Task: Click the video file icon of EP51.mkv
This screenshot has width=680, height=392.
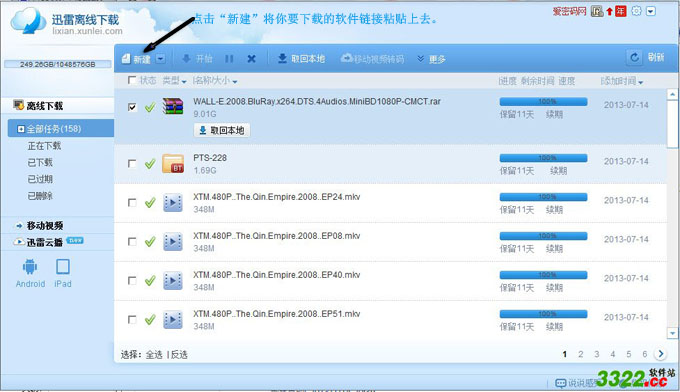Action: pyautogui.click(x=173, y=320)
